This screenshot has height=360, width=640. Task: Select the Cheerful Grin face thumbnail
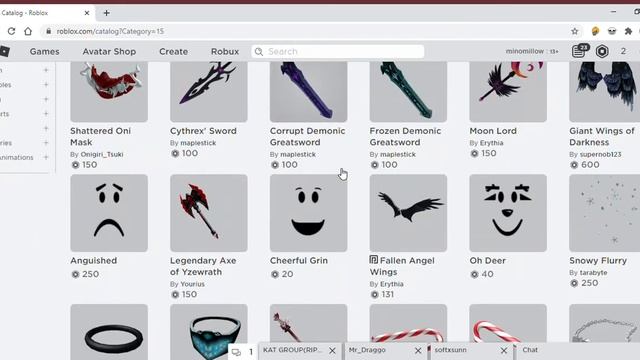click(x=308, y=213)
